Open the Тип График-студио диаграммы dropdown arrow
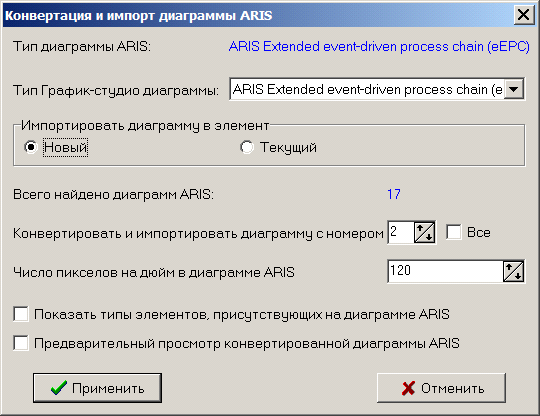 (514, 89)
